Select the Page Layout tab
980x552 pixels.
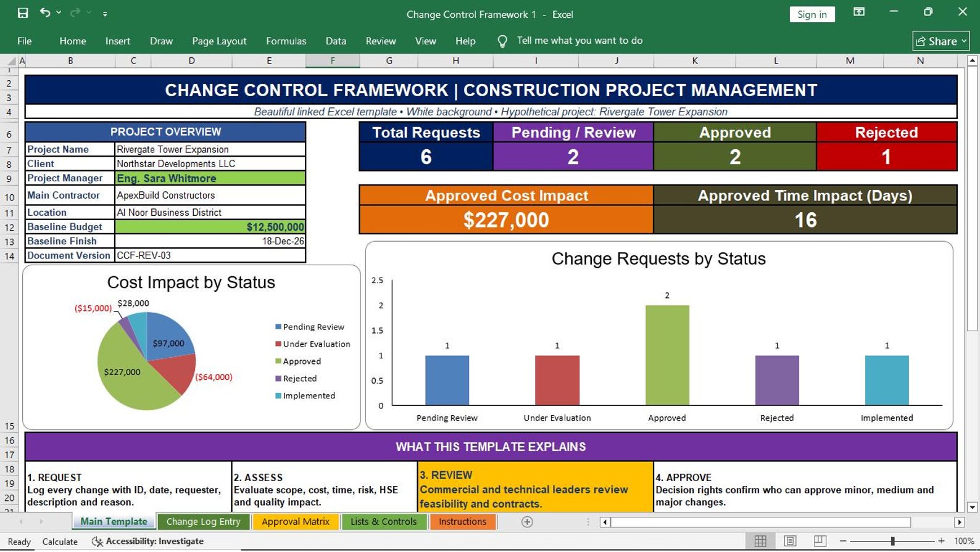219,41
